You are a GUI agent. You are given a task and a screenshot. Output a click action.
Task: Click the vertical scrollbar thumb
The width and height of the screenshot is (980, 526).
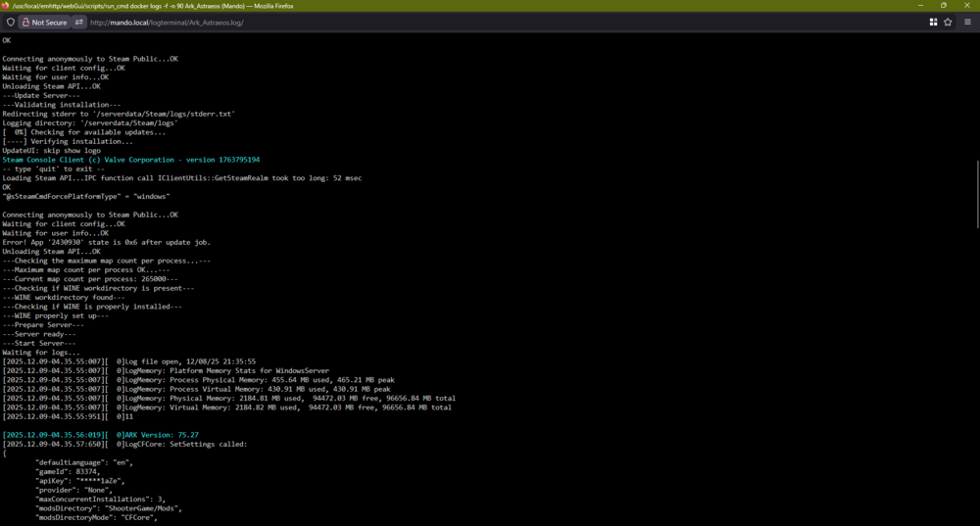click(x=977, y=194)
